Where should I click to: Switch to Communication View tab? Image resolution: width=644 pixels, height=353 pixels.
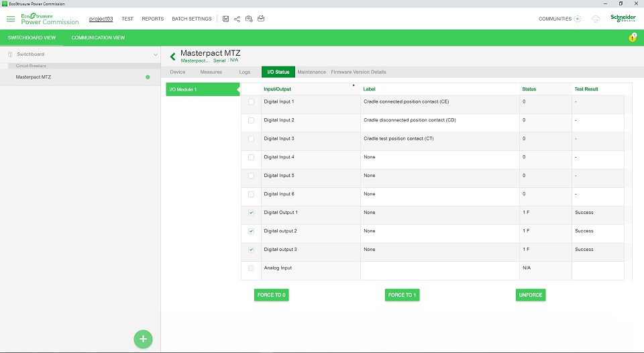tap(98, 38)
